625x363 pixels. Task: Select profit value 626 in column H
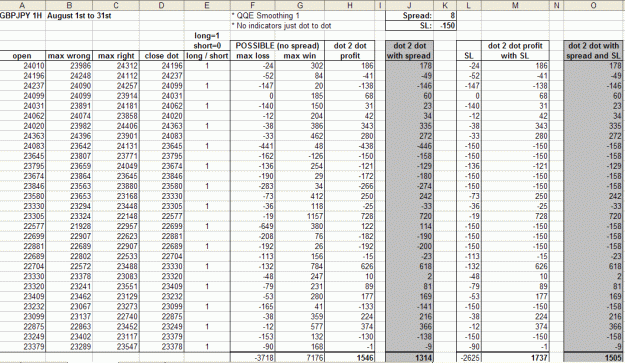click(x=350, y=267)
